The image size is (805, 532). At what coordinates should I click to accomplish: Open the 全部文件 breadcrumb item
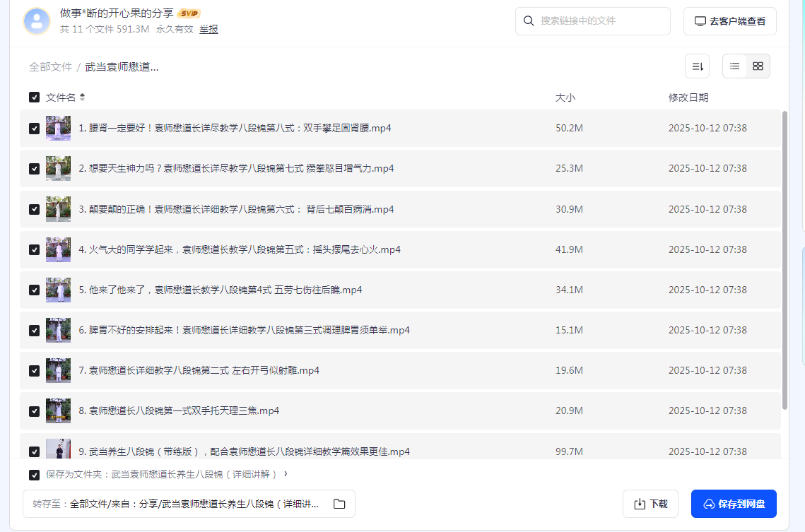[50, 66]
